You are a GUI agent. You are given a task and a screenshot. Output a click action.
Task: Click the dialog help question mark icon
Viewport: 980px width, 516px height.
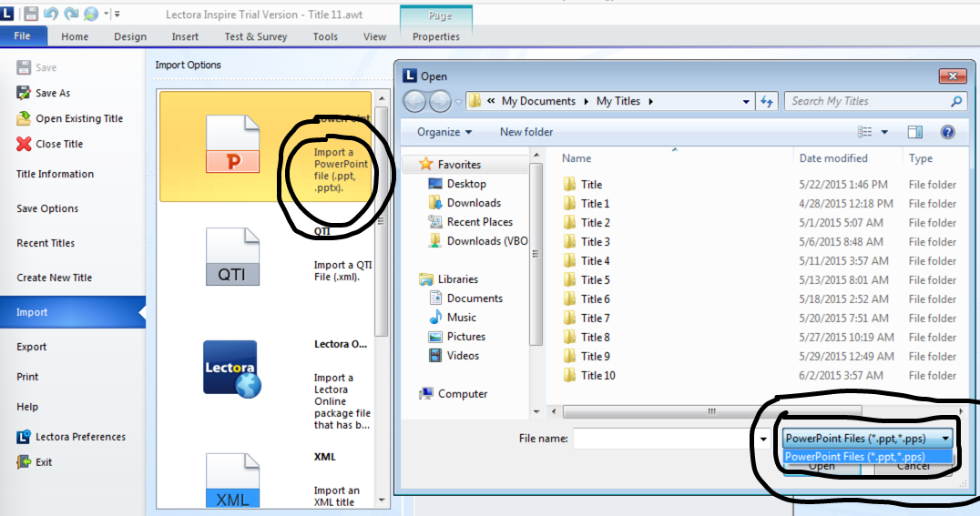tap(947, 132)
